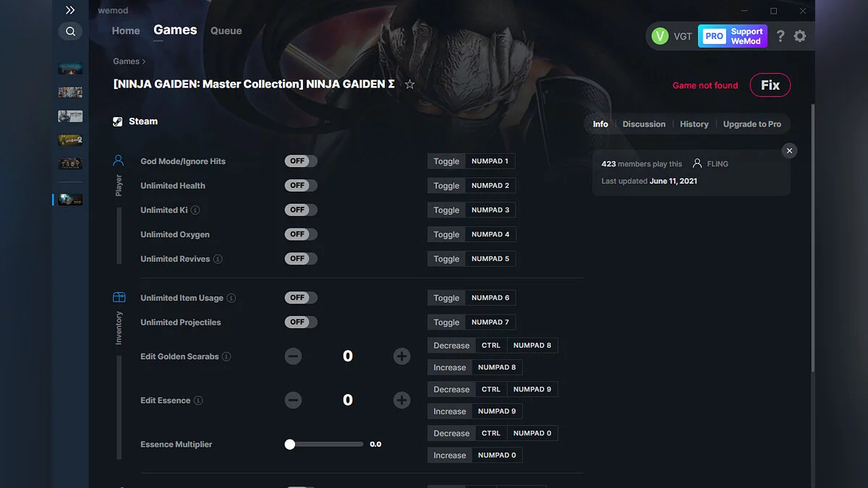Follow the Games breadcrumb link
The height and width of the screenshot is (488, 868).
point(126,61)
